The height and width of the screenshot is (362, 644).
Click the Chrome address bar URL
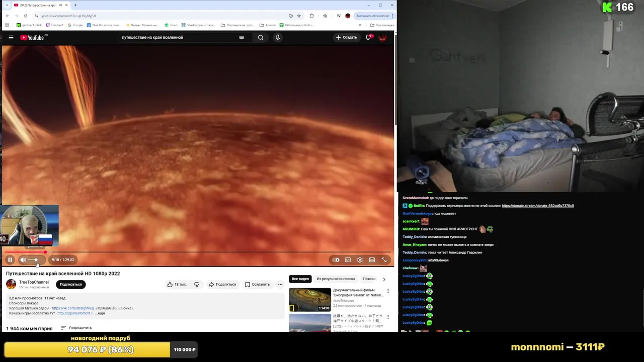click(68, 16)
